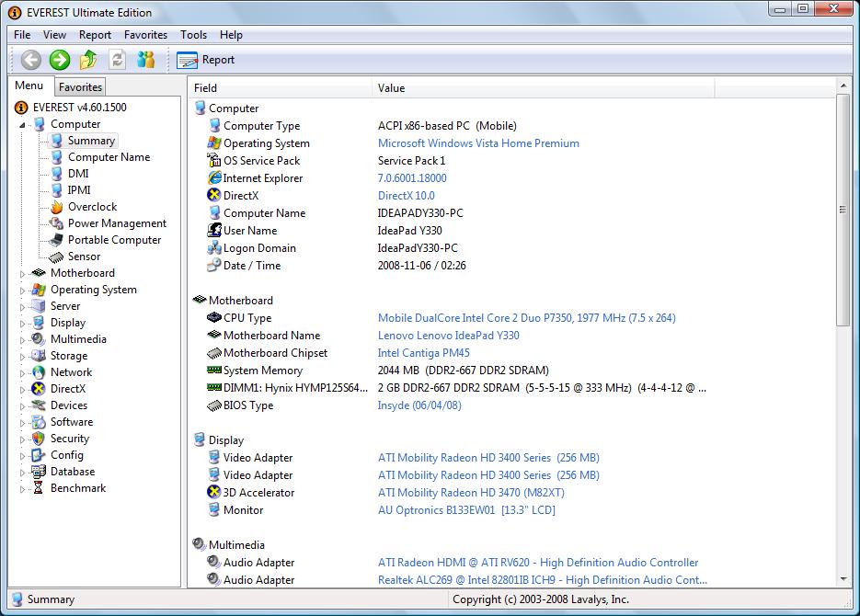Click the green Forward arrow icon

point(60,60)
